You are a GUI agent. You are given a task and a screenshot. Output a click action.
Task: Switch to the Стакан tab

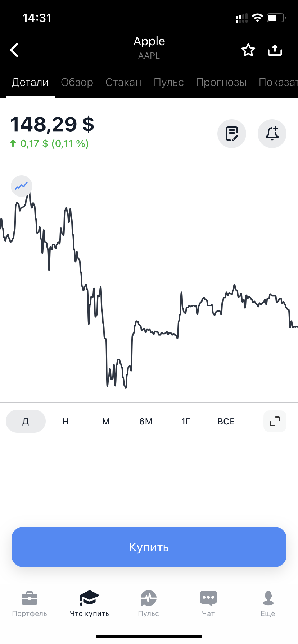123,82
